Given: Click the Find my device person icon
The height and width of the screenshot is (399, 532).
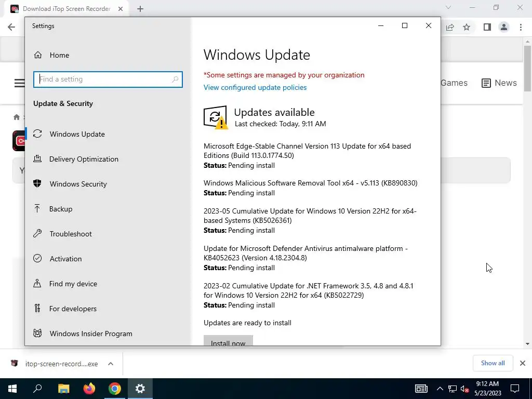Looking at the screenshot, I should click(x=37, y=283).
